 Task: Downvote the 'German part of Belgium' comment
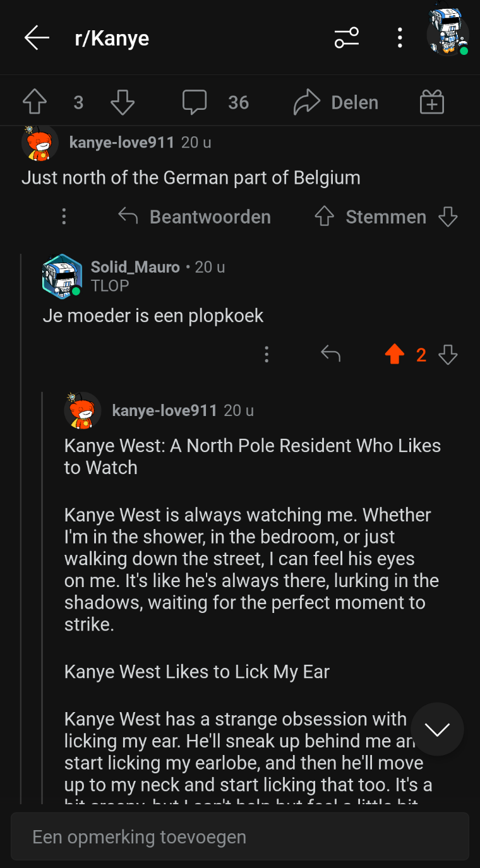448,217
